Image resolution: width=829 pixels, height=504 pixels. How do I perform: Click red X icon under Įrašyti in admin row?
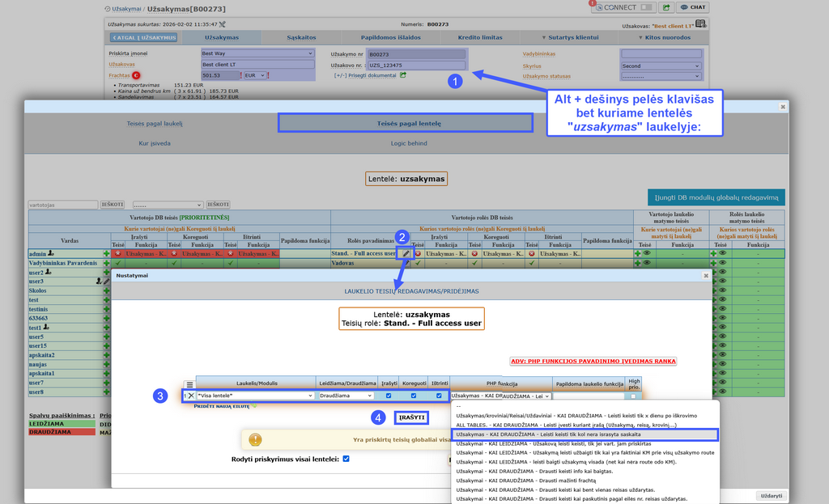coord(118,253)
